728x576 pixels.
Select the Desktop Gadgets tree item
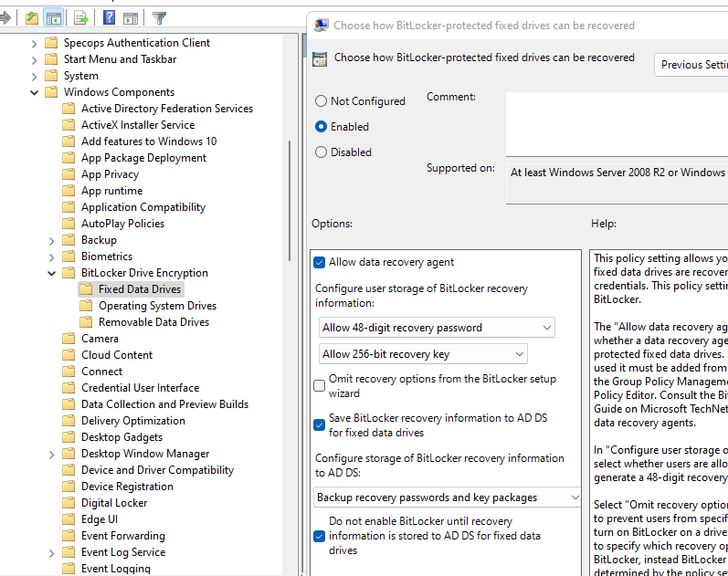(x=121, y=436)
